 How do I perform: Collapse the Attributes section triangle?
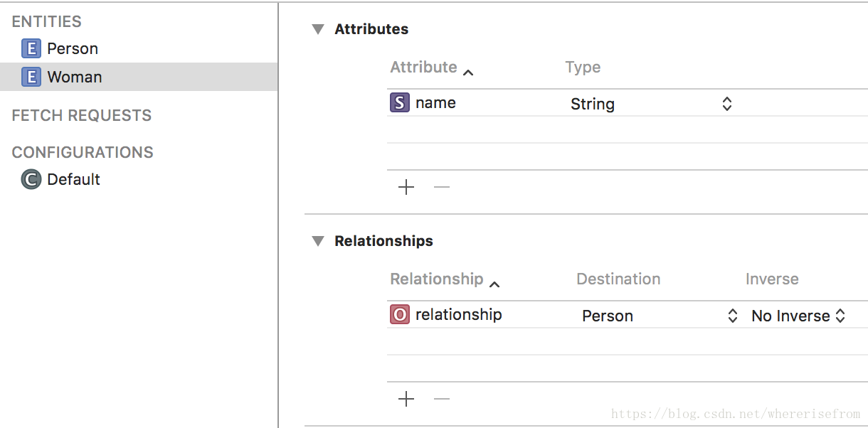tap(317, 29)
